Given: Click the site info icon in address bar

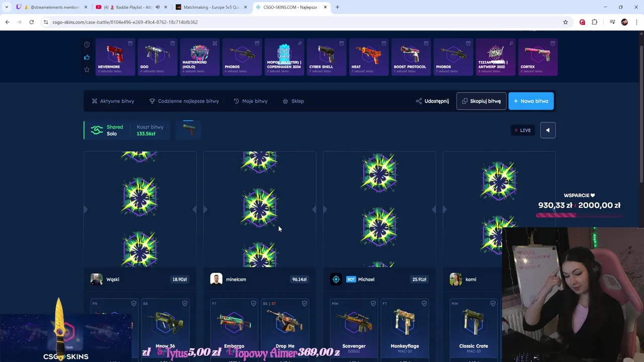Looking at the screenshot, I should coord(46,22).
